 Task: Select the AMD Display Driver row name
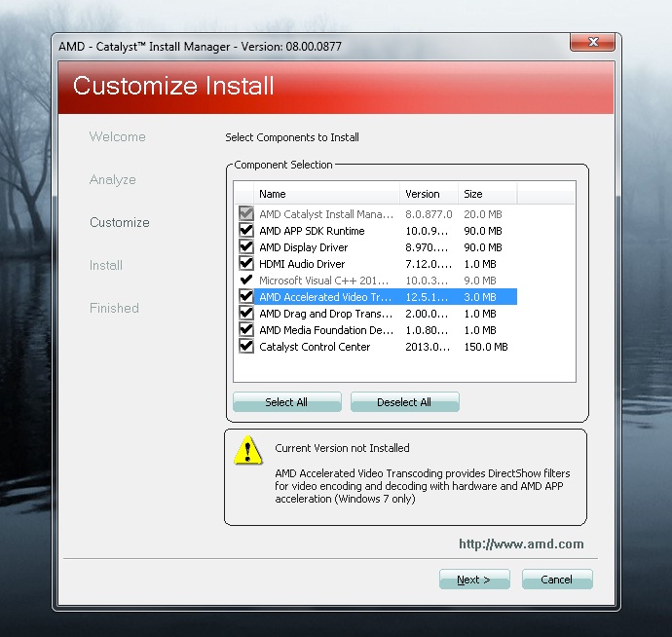(304, 247)
